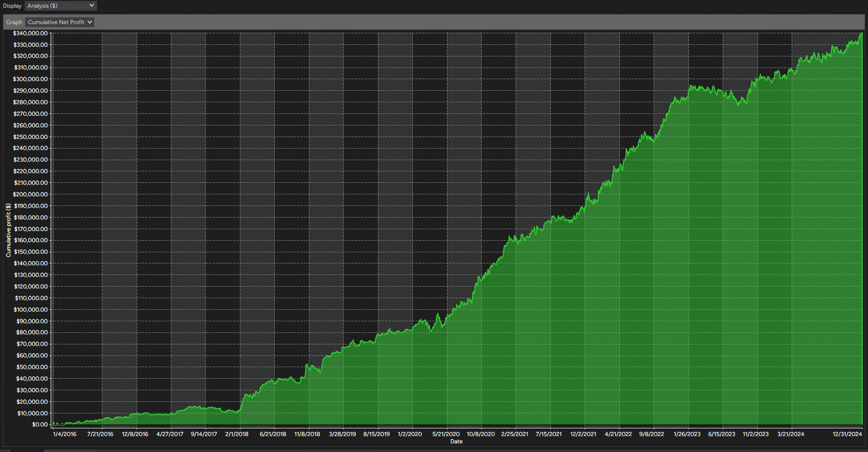This screenshot has width=868, height=452.
Task: Click the 7/21/2016 date label
Action: point(100,434)
